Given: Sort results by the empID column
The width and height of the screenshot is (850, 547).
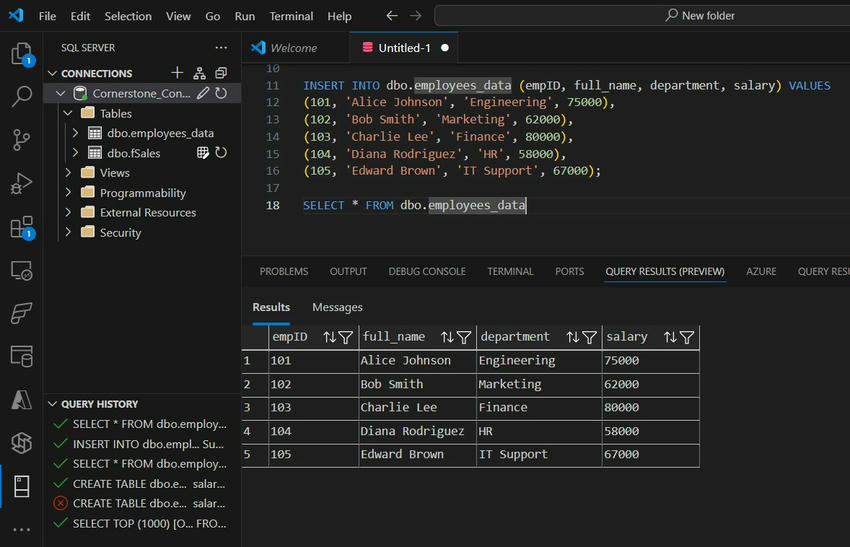Looking at the screenshot, I should point(329,338).
